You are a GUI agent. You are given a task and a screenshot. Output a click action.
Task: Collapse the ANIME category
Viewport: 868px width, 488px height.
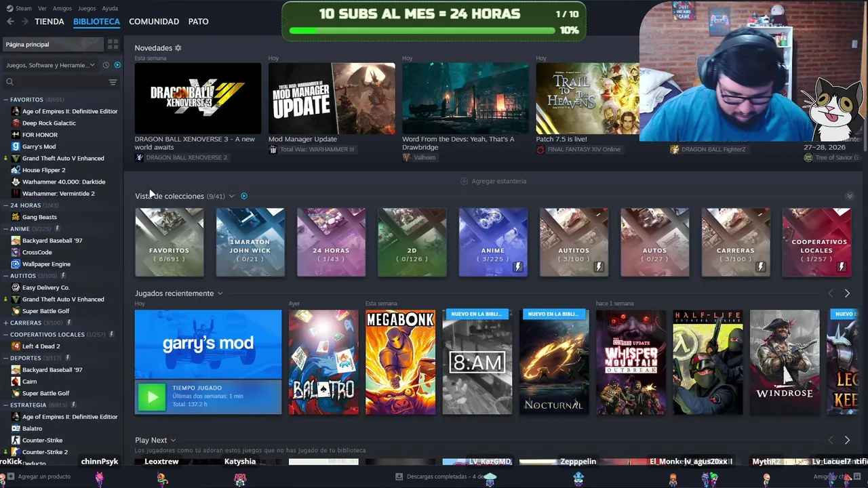[5, 229]
